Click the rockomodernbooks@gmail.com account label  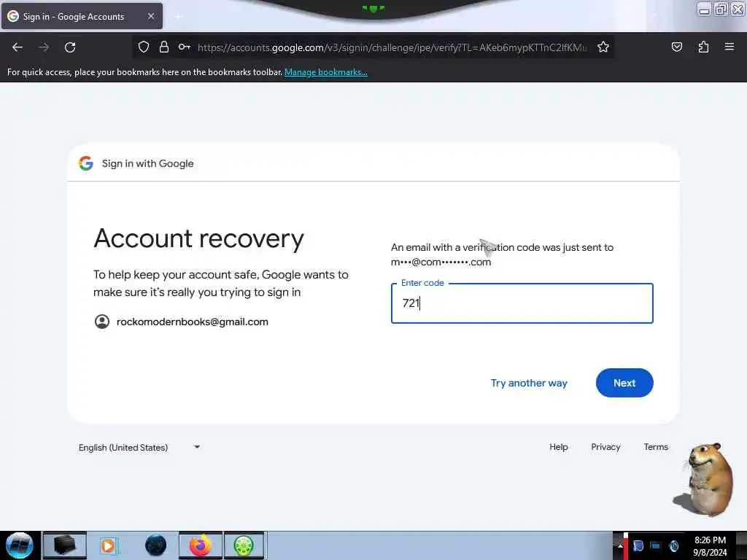192,322
